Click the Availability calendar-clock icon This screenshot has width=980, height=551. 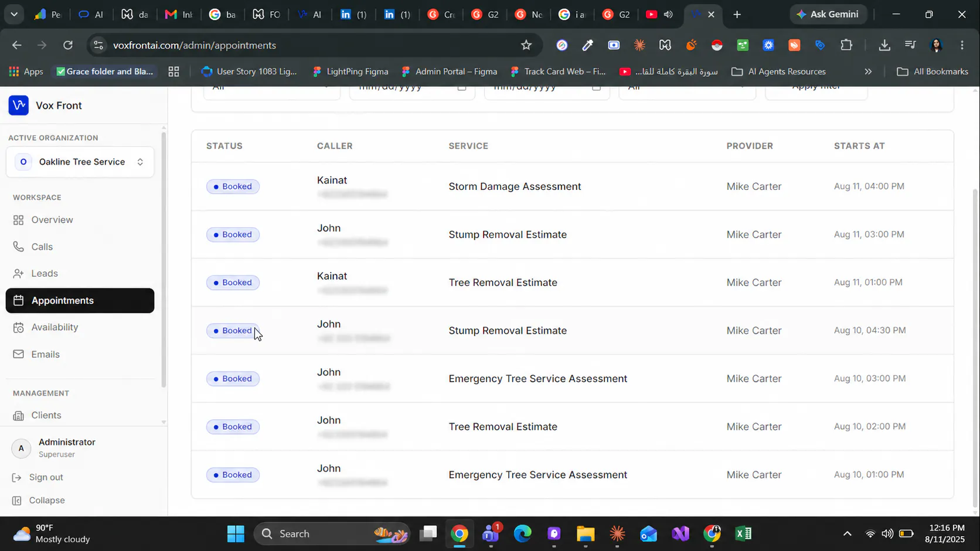[19, 327]
